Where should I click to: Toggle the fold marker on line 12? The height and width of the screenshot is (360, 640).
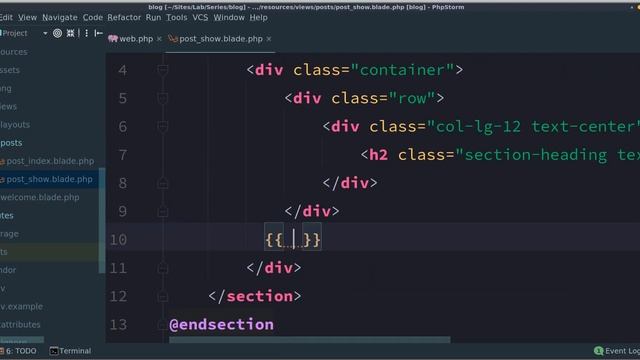point(163,296)
